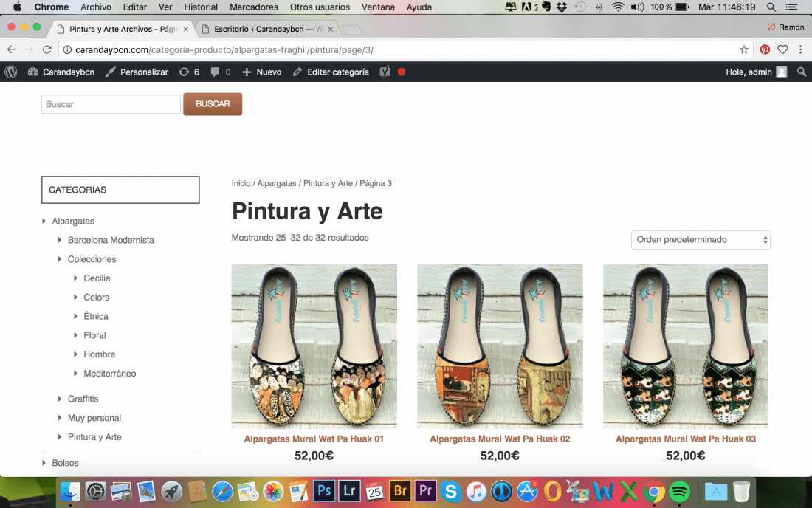The width and height of the screenshot is (812, 508).
Task: Expand the Graffitis category arrow
Action: (x=60, y=399)
